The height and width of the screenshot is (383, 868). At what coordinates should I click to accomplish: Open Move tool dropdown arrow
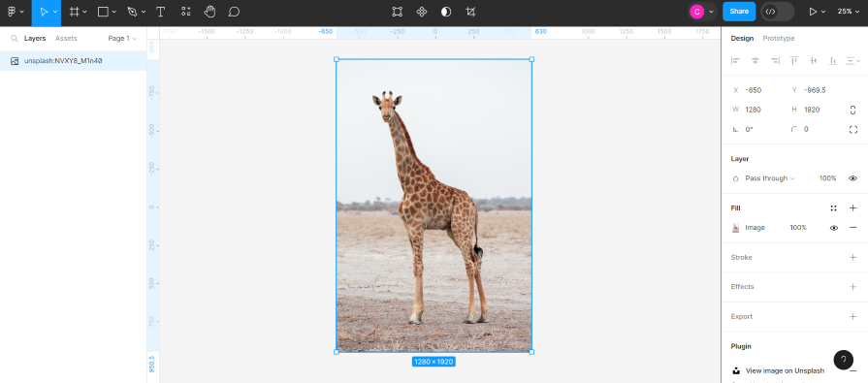click(55, 12)
